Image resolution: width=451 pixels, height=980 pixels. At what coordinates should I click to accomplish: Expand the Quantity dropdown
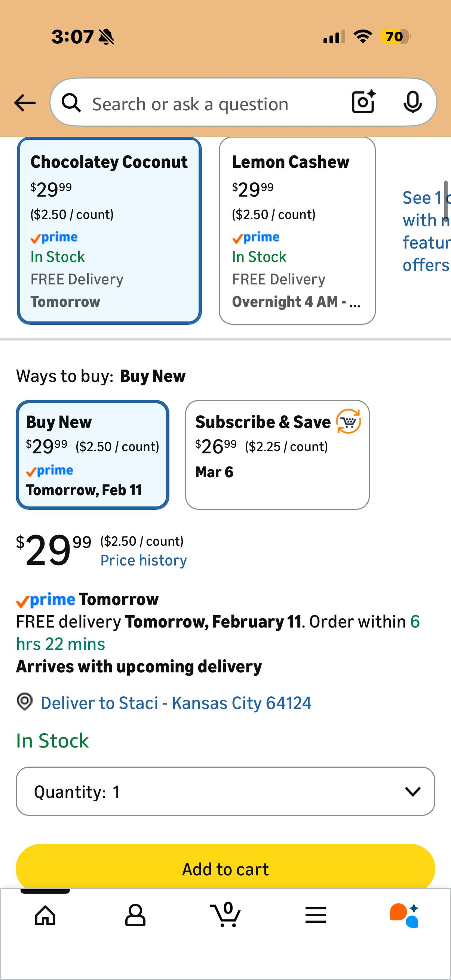225,791
